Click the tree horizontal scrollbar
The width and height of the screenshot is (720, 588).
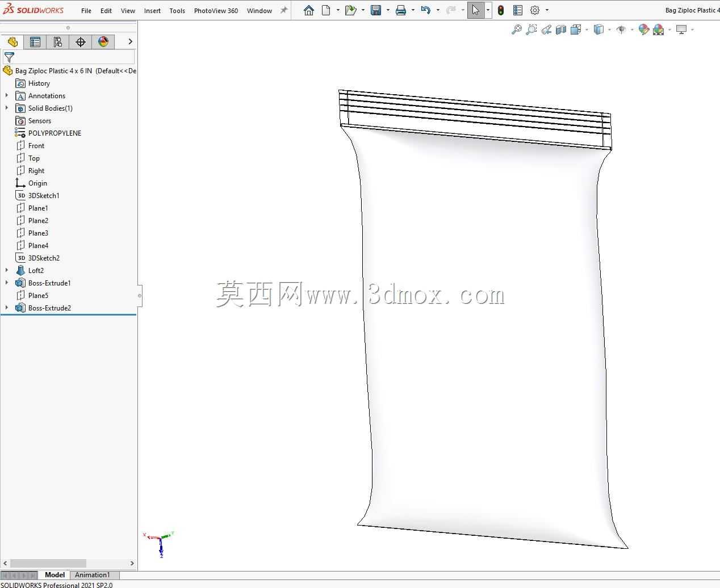[x=48, y=563]
